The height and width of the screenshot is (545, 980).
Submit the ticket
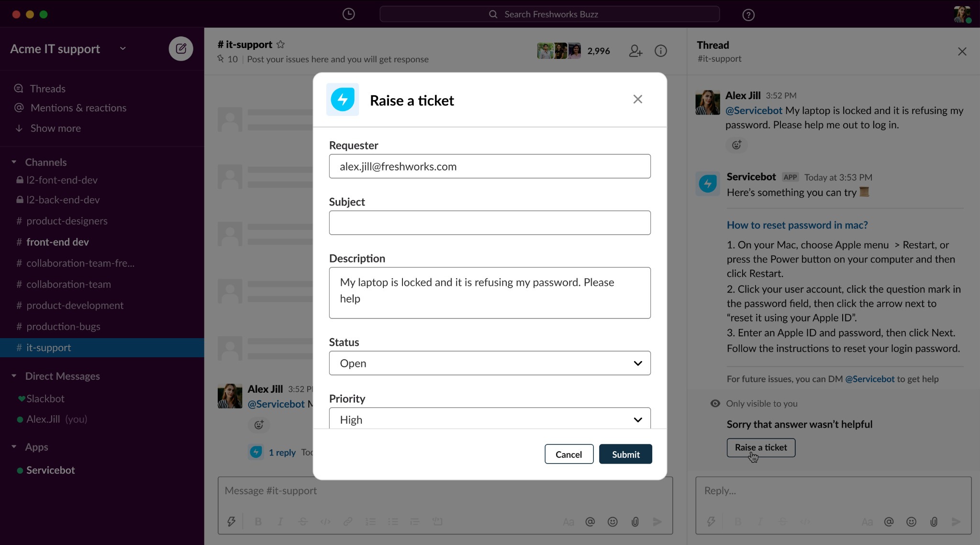tap(625, 454)
